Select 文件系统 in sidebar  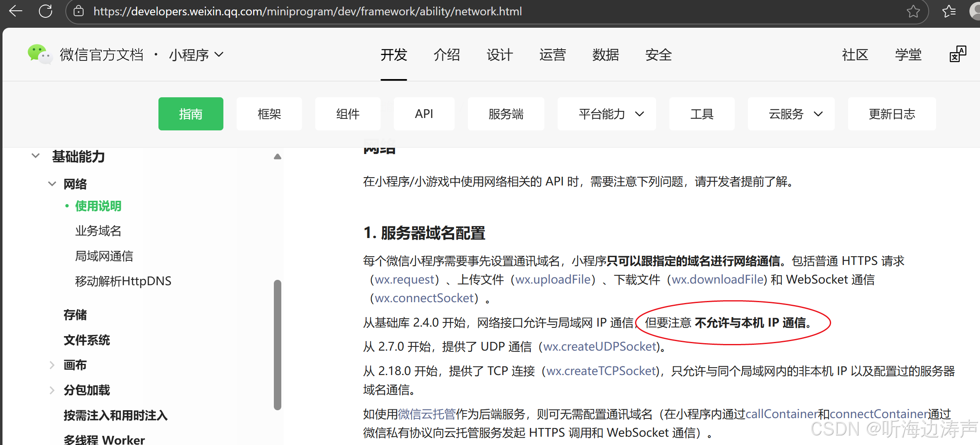pos(86,340)
